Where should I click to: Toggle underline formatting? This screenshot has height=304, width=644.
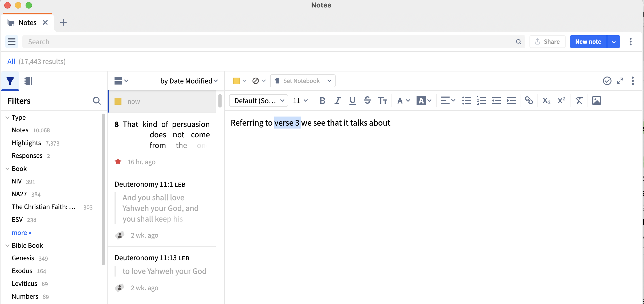point(352,101)
